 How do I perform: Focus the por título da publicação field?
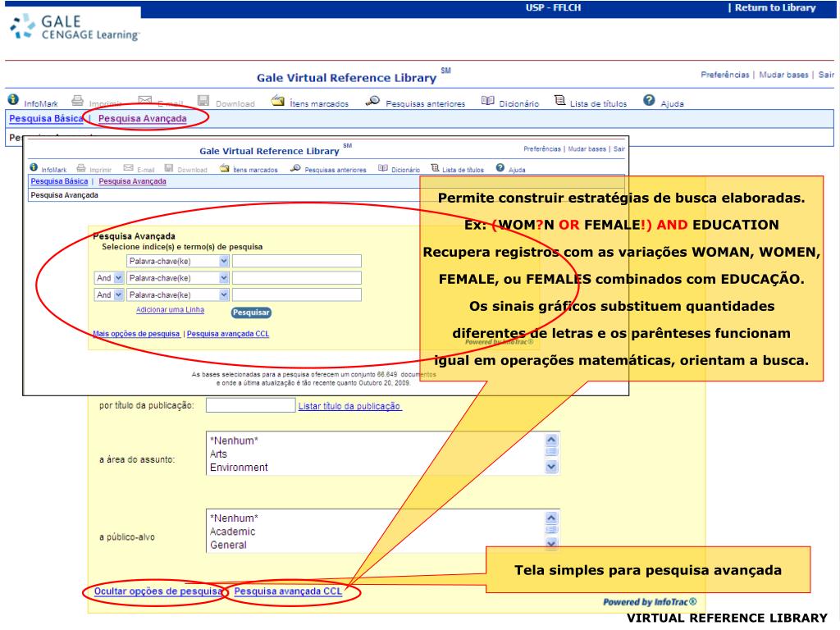click(x=251, y=405)
